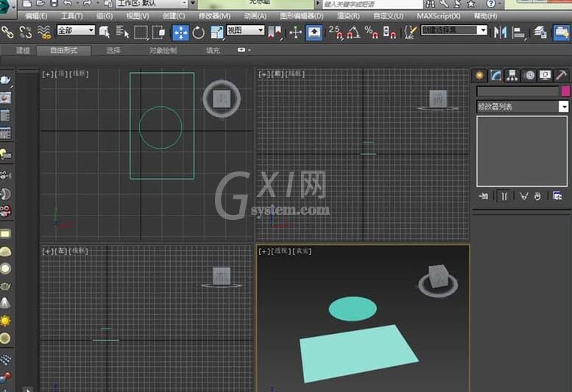Toggle Keyboard Shortcut Override button
Viewport: 572px width, 392px height.
(314, 32)
